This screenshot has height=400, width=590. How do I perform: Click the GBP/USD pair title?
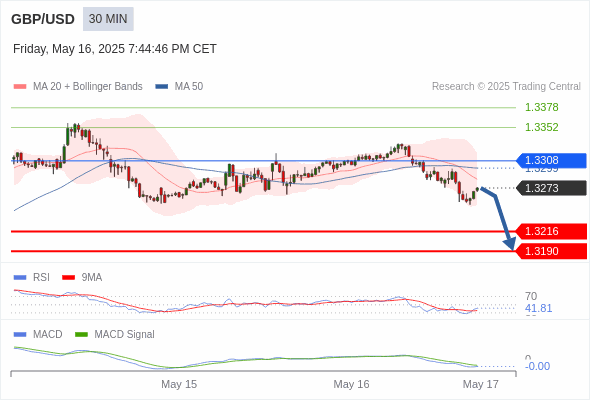43,19
